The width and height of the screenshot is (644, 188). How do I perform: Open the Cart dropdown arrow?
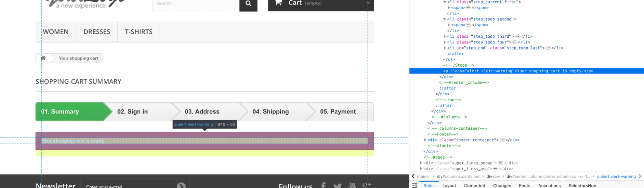[x=368, y=3]
